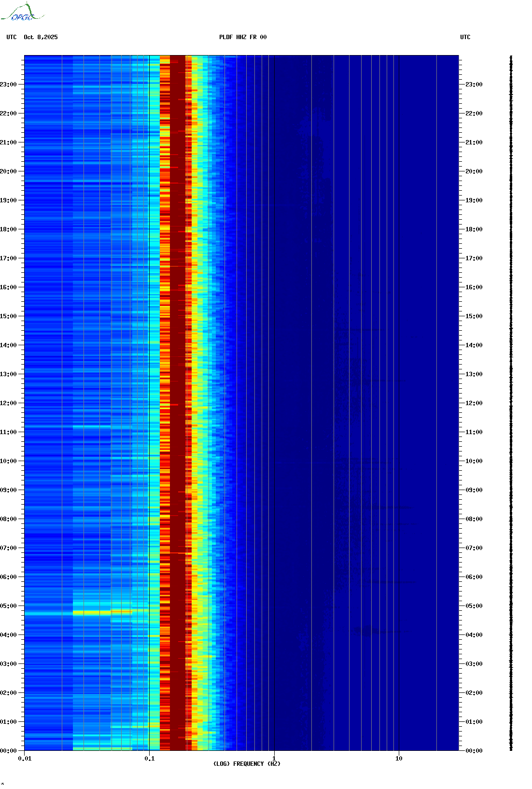Click the 07:00 label on the right time axis
Viewport: 532px width, 789px height.
point(474,548)
